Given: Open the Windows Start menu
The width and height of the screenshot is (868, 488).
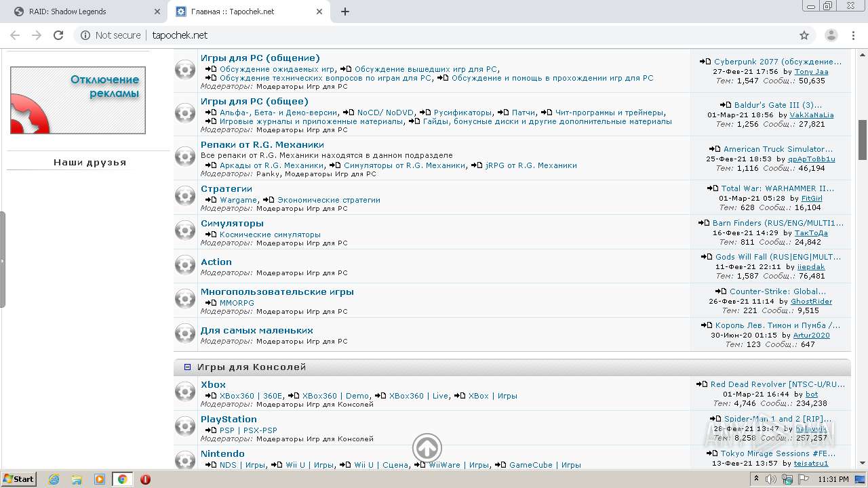Looking at the screenshot, I should pos(18,479).
